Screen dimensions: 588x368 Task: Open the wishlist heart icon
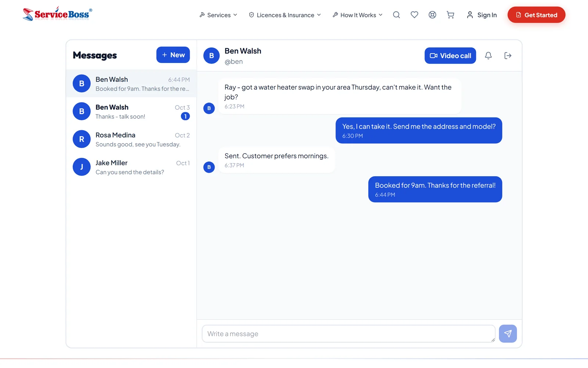pyautogui.click(x=414, y=15)
